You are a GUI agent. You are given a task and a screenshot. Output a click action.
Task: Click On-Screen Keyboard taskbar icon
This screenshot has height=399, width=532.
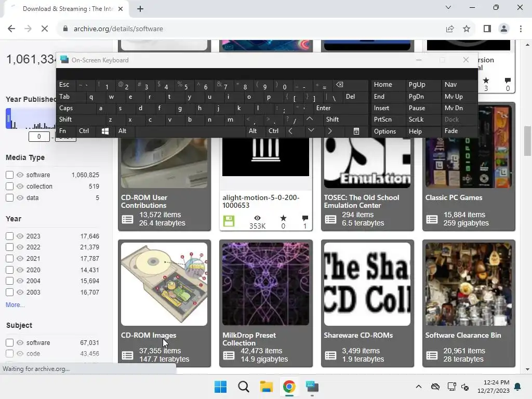coord(312,387)
